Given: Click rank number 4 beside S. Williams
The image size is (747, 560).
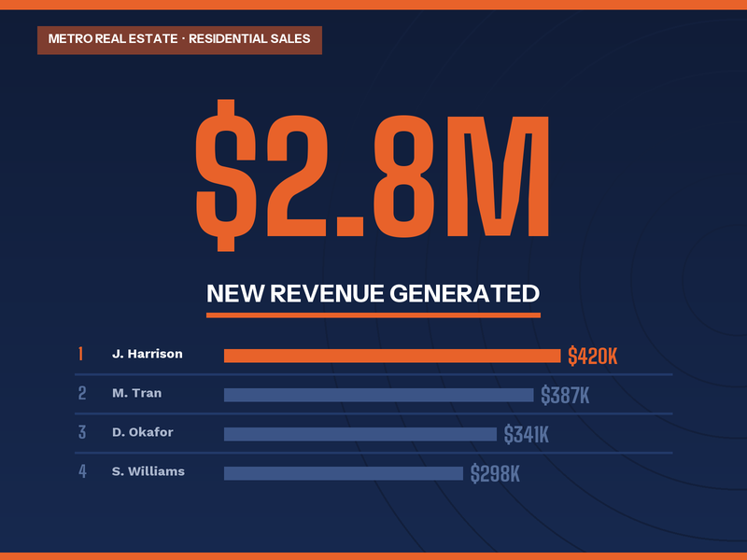Looking at the screenshot, I should point(82,471).
